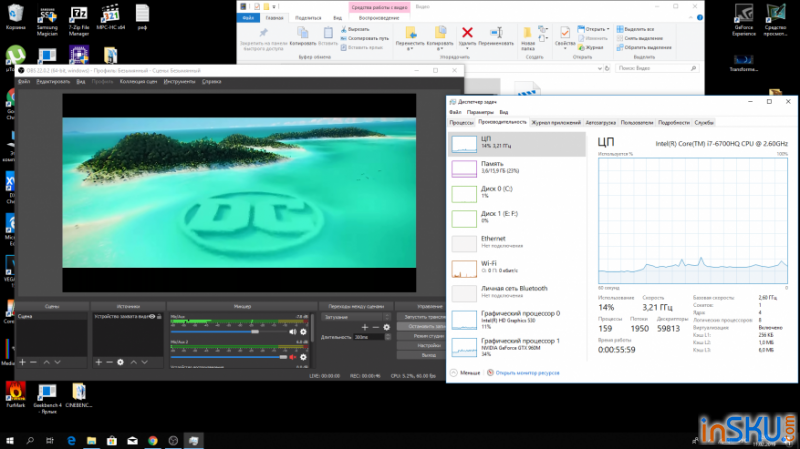Open Windows Start menu
The width and height of the screenshot is (800, 449).
10,440
